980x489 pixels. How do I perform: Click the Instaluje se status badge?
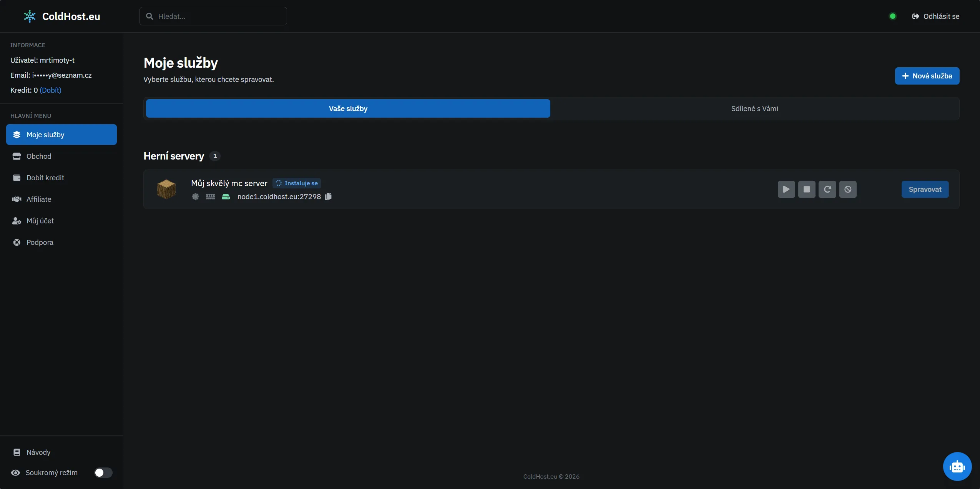[x=297, y=183]
